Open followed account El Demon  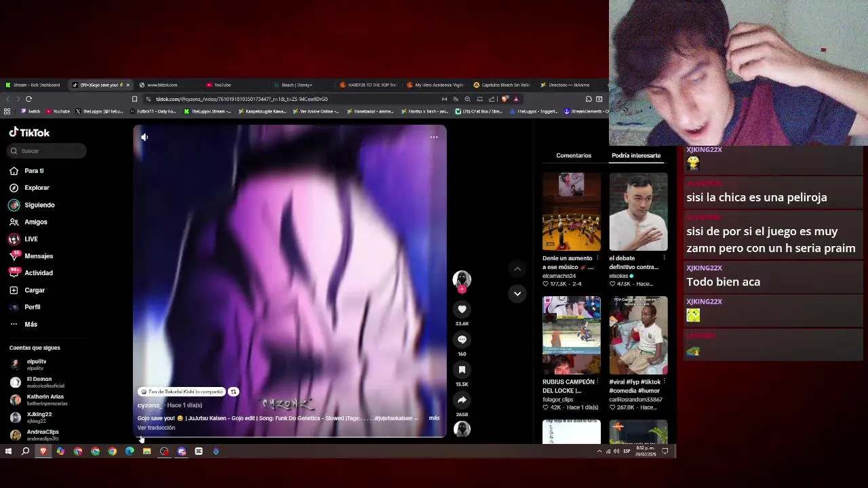39,382
